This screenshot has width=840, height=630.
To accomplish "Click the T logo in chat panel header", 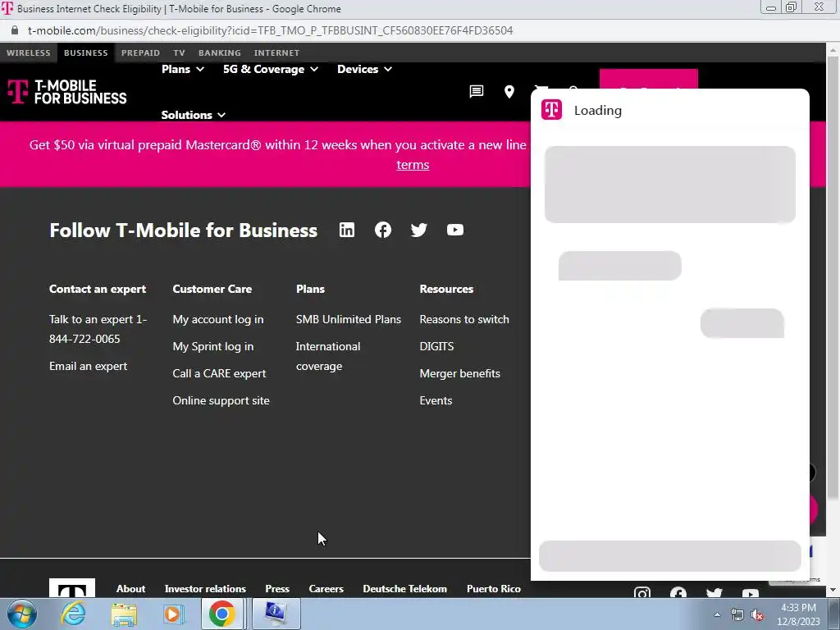I will click(551, 110).
